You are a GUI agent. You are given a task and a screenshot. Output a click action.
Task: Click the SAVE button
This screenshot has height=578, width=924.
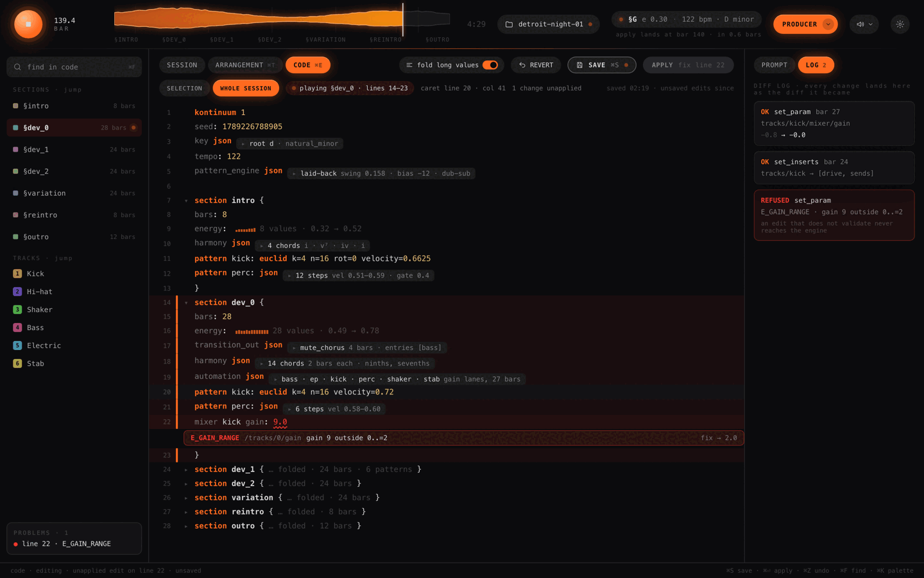point(602,65)
